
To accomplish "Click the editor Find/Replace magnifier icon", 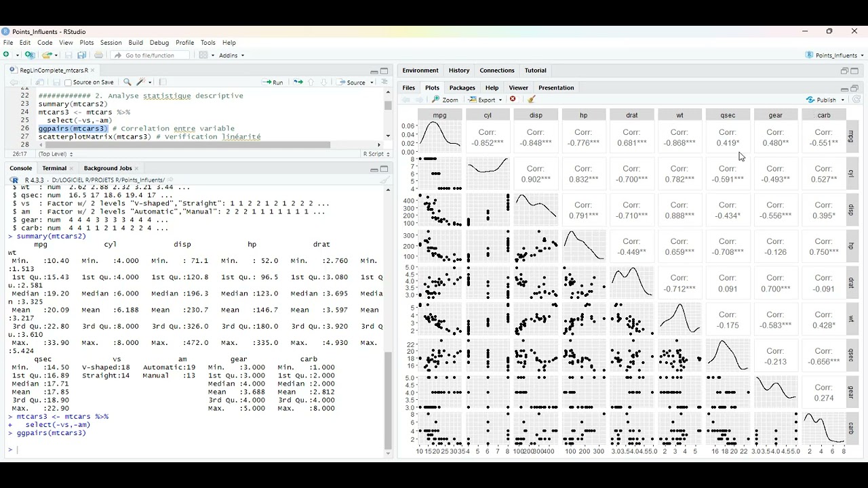I will click(127, 82).
